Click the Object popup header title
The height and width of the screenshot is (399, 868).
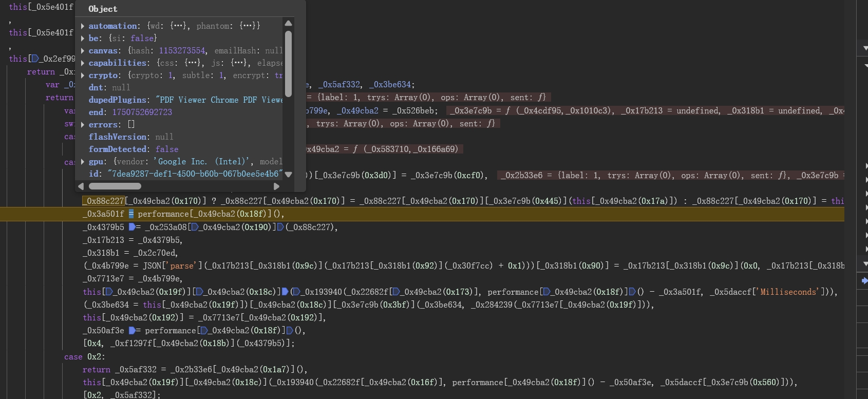tap(103, 9)
